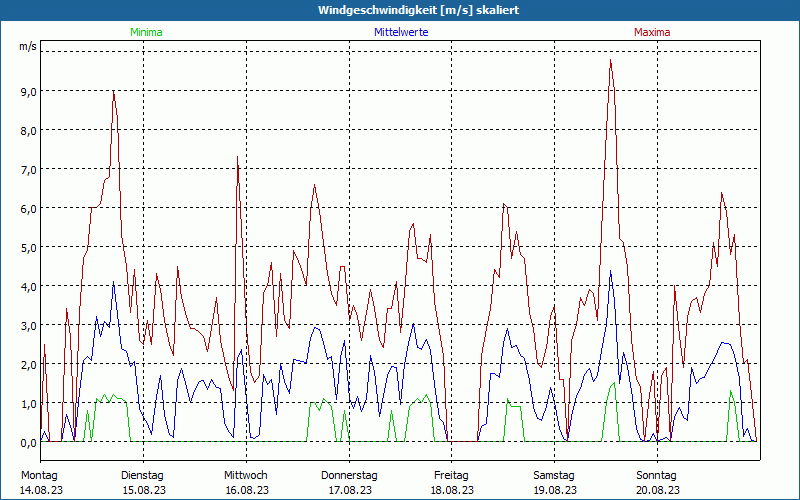
Task: Click the 8,0 y-axis value
Action: click(28, 131)
